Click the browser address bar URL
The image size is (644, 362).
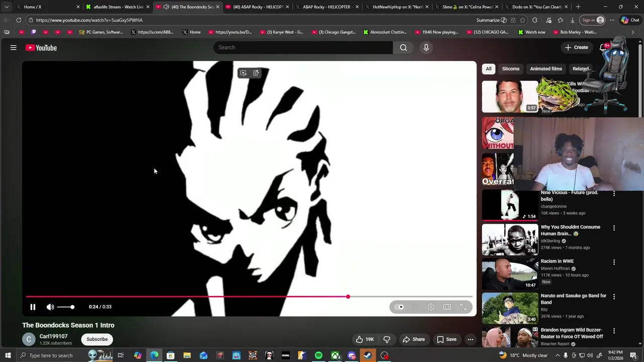tap(89, 20)
